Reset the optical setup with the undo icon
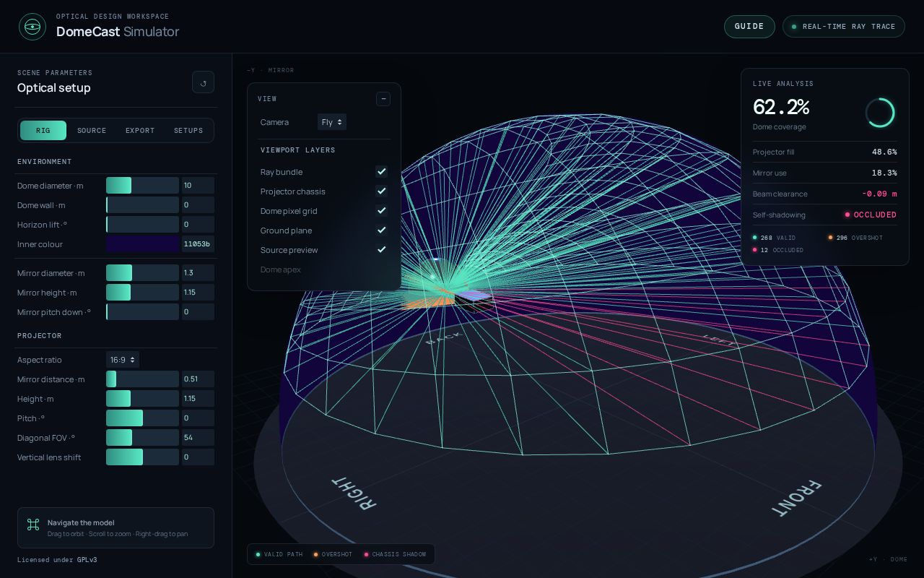924x578 pixels. (x=203, y=82)
